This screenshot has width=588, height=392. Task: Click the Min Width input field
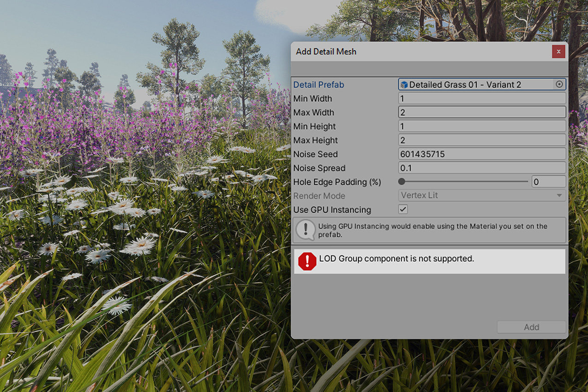point(482,98)
